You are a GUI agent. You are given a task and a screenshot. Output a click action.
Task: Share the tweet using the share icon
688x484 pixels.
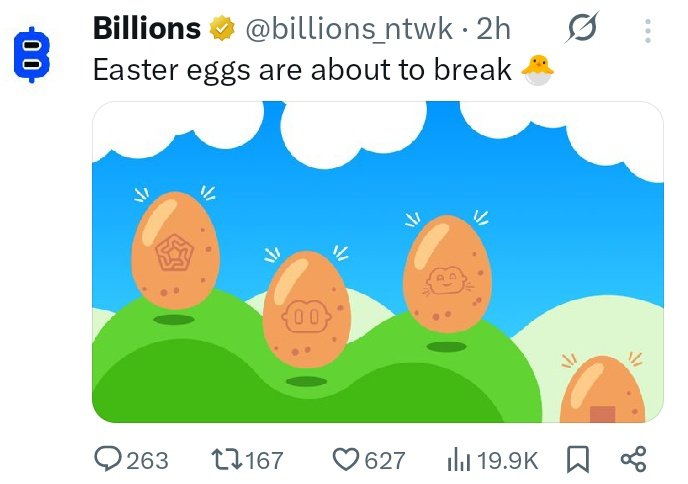634,459
